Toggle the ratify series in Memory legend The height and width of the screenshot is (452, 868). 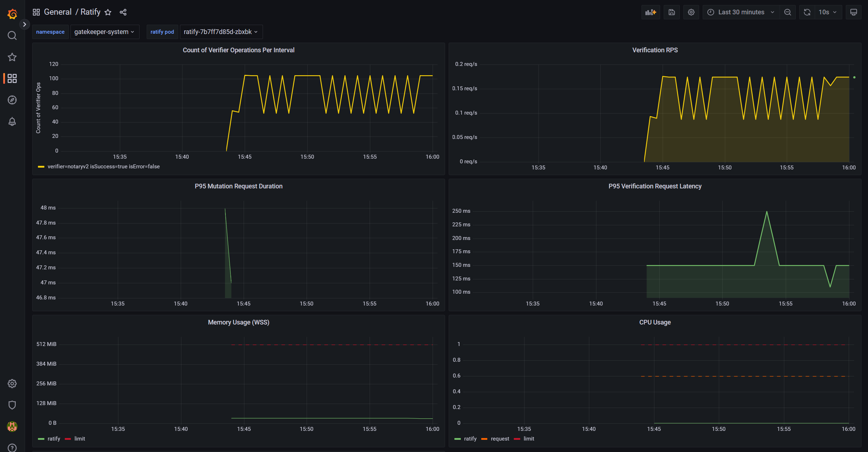point(54,439)
